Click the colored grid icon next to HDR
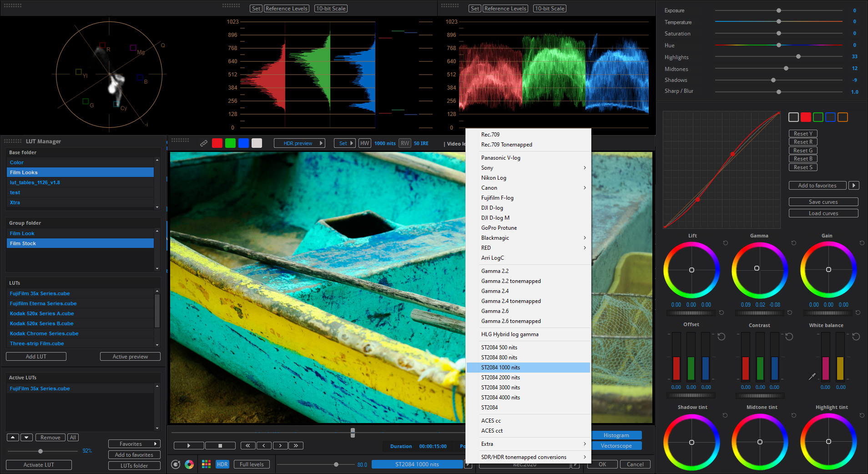The height and width of the screenshot is (474, 868). (206, 464)
